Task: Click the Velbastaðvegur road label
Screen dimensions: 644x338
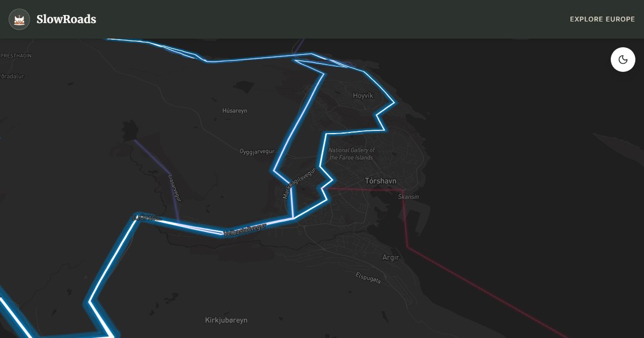Action: [245, 230]
